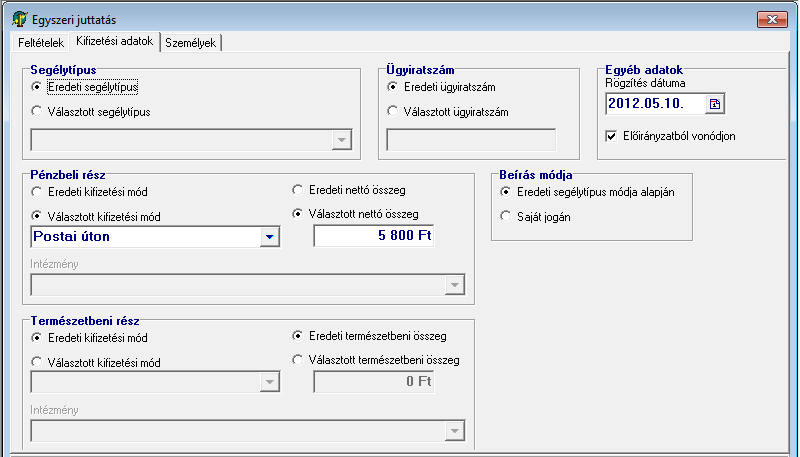Click the Választott ügyiratszám text field
Image resolution: width=800 pixels, height=457 pixels.
pos(471,140)
